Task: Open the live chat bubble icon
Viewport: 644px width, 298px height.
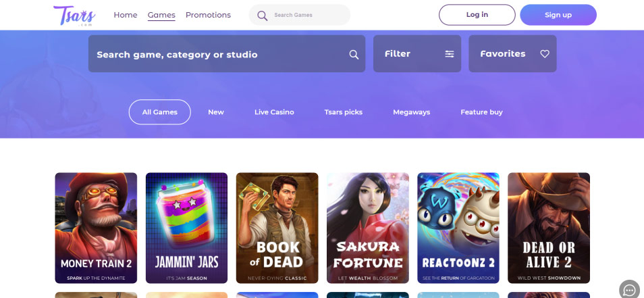Action: (629, 290)
